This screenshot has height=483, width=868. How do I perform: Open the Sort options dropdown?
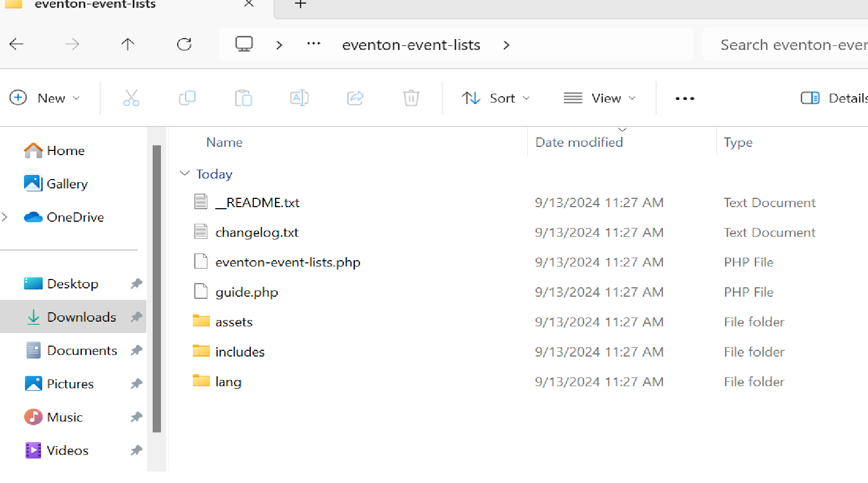495,98
